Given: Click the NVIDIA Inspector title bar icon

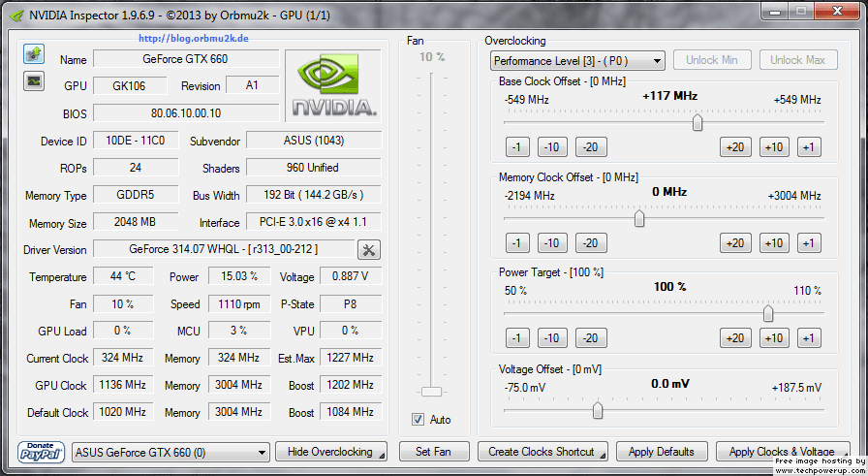Looking at the screenshot, I should (x=17, y=16).
